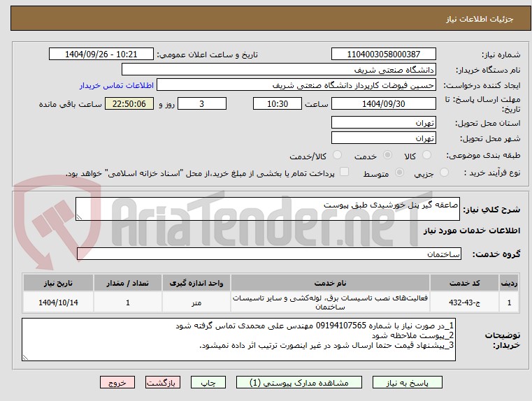Click the کد خدمت column header
Screen dimensions: 532x401
(464, 283)
